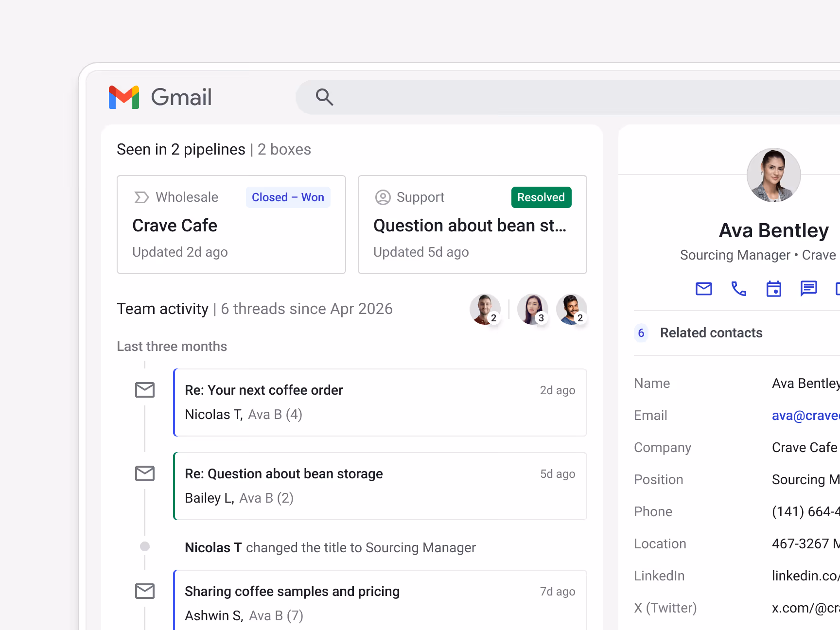Click the Wholesale pipeline arrow icon

click(x=141, y=197)
